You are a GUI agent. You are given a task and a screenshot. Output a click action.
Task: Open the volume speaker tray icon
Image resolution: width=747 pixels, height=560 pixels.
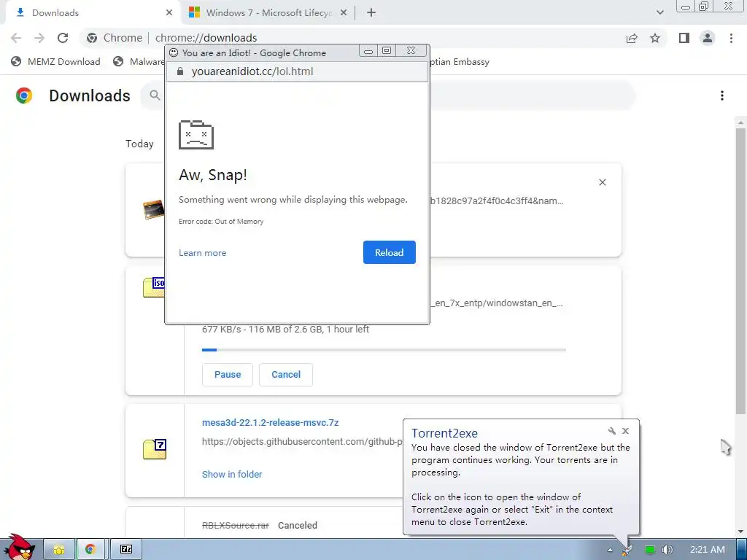point(667,550)
